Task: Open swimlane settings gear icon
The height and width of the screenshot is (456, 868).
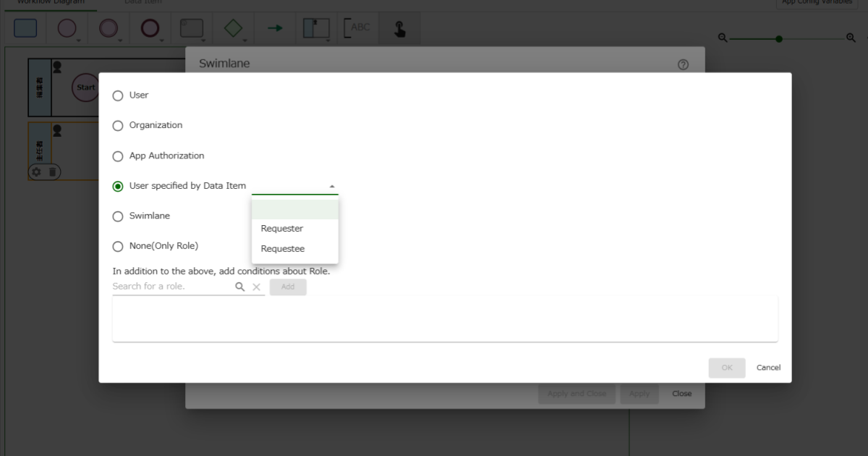Action: coord(36,172)
